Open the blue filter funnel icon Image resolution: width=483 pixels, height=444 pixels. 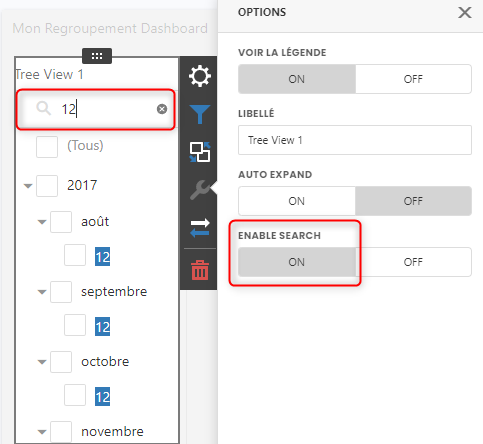pos(200,114)
